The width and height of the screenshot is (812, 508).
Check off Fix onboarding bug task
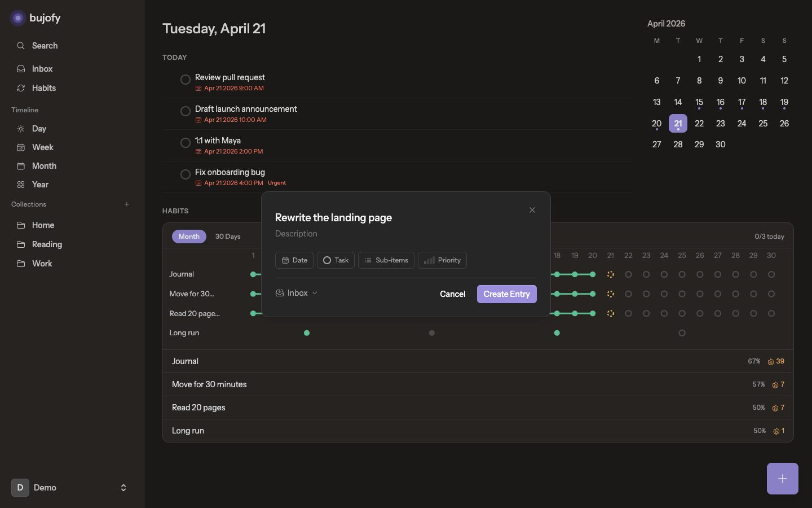[x=186, y=174]
